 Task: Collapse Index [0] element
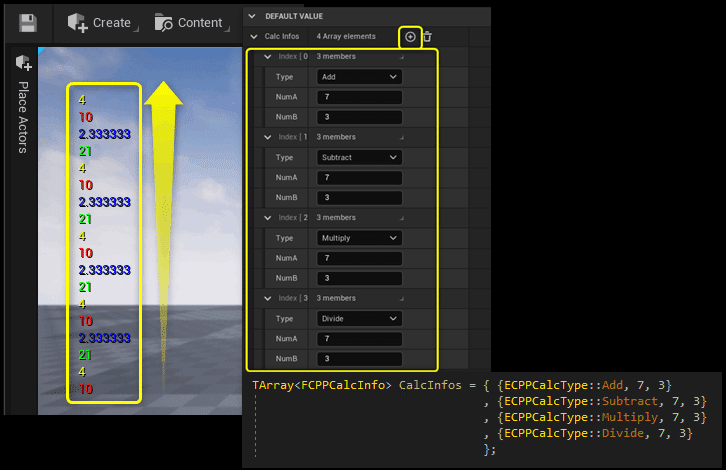268,56
